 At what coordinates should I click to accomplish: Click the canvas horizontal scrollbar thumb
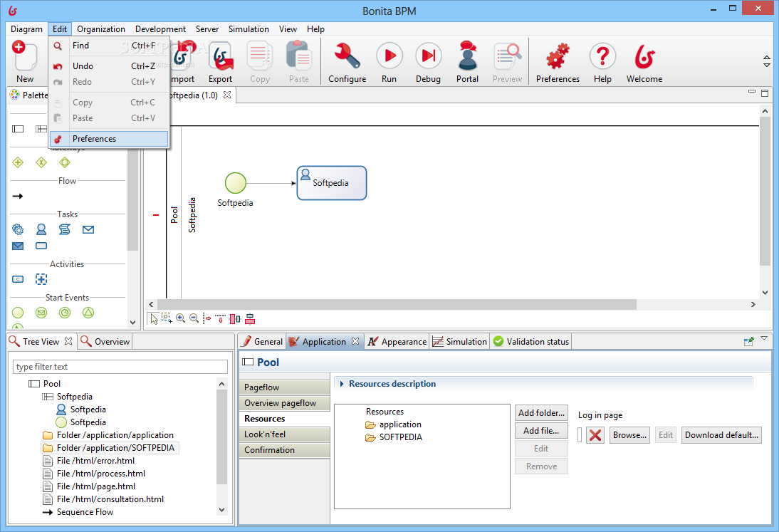tap(397, 304)
